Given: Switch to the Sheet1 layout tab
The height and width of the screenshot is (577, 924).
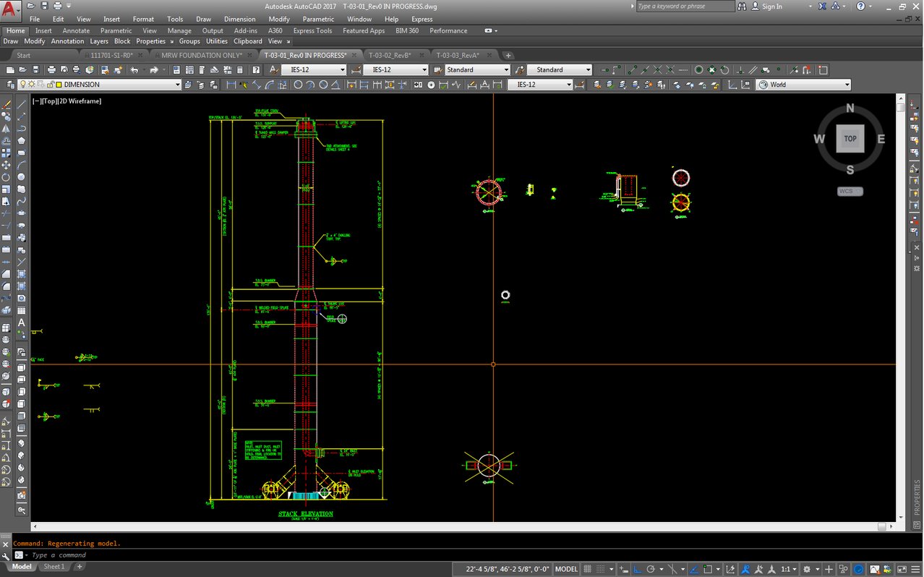Looking at the screenshot, I should click(54, 567).
